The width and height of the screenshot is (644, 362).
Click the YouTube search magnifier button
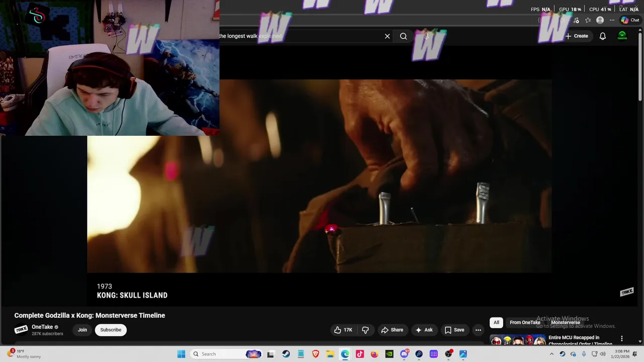coord(404,36)
